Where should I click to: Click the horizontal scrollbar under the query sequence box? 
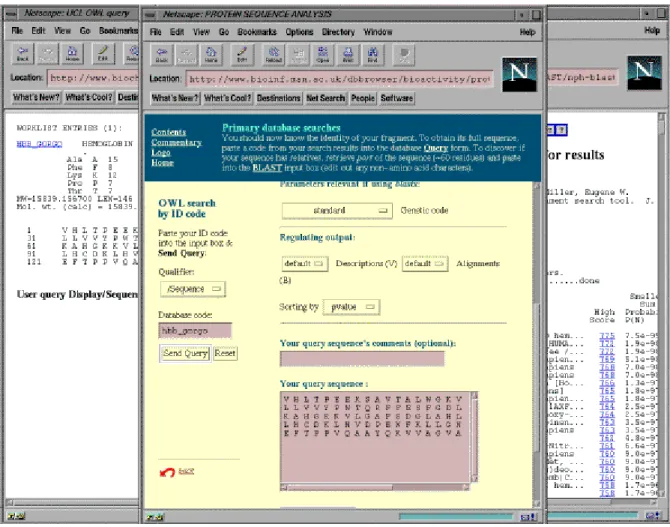pos(375,487)
